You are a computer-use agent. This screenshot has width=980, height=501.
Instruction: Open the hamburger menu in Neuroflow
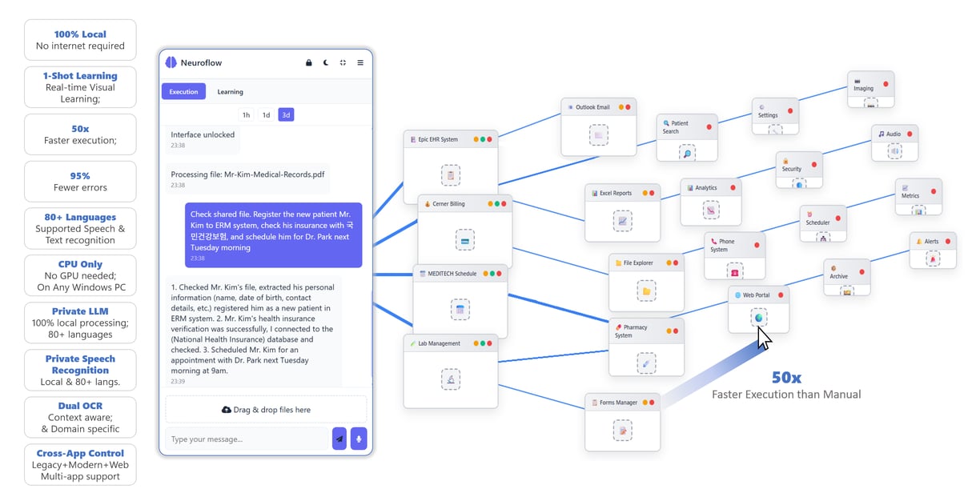pos(360,62)
